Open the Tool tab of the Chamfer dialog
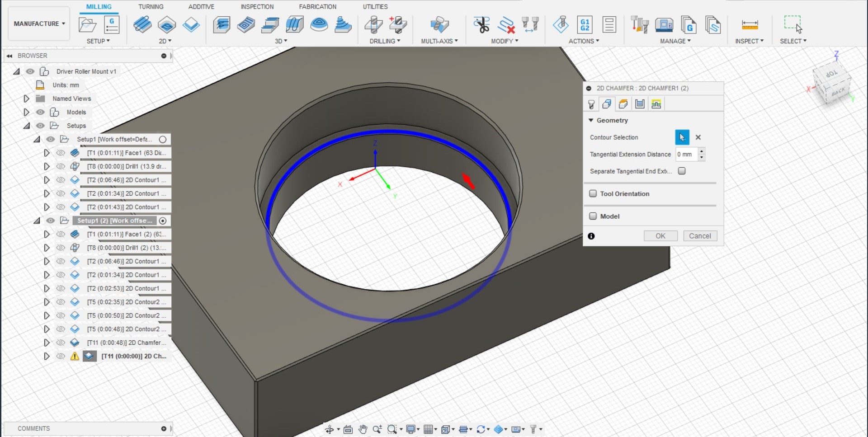Image resolution: width=868 pixels, height=437 pixels. tap(591, 103)
